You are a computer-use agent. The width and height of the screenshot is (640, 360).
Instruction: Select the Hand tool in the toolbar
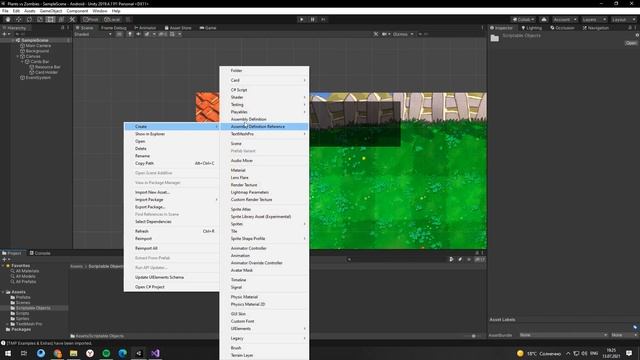pos(8,20)
